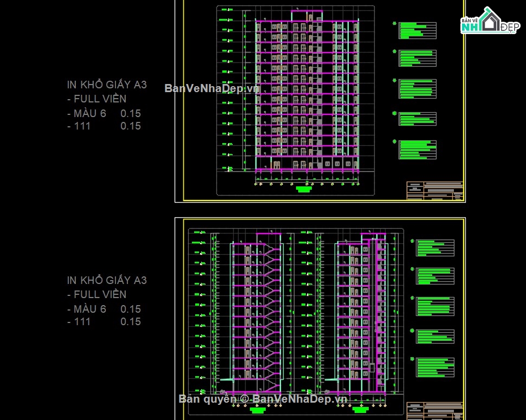Image resolution: width=526 pixels, height=420 pixels.
Task: Pick the title block of the lower drawing sheet
Action: [x=435, y=411]
